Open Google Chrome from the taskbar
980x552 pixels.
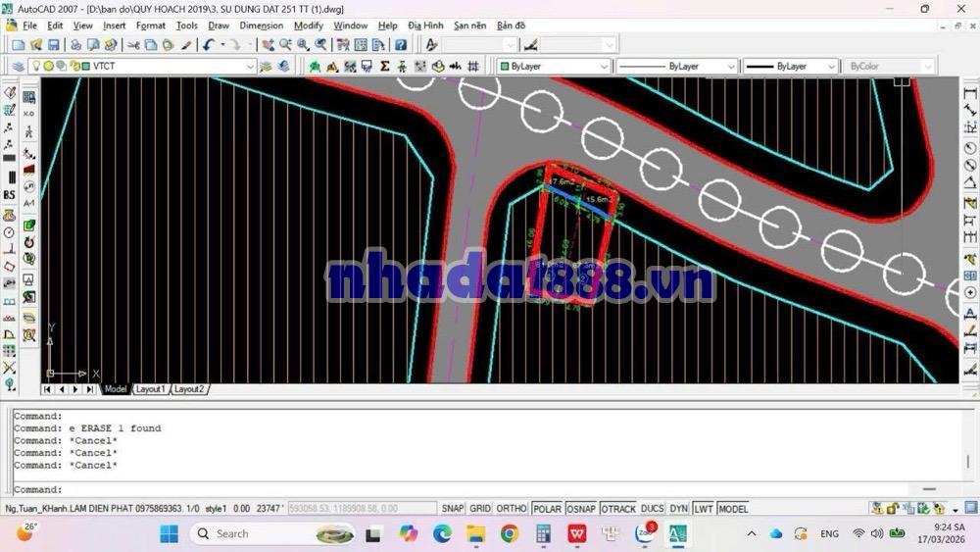click(509, 533)
